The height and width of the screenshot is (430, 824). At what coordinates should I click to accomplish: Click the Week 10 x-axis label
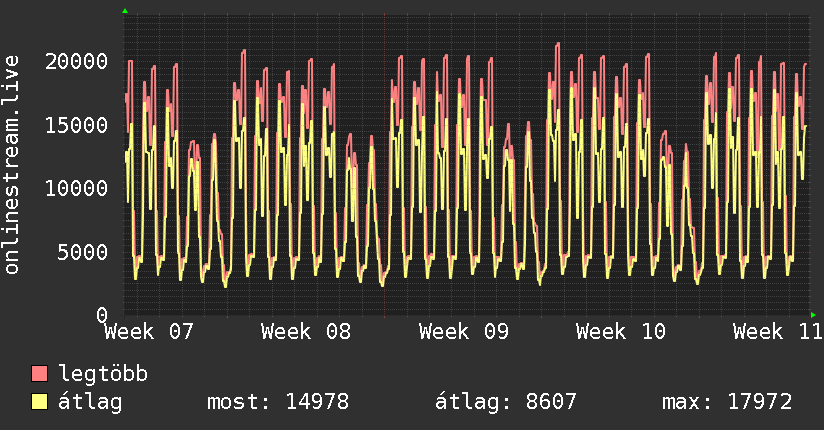621,331
